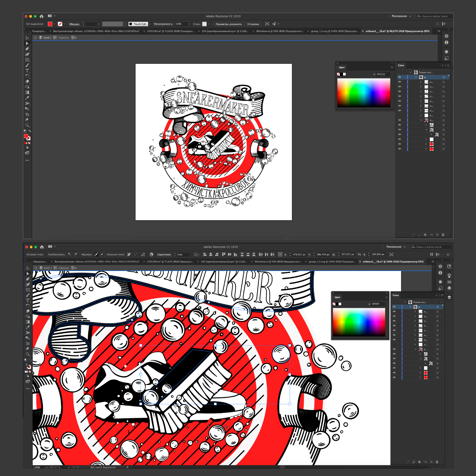Click Adobe Stock search field in upper window
The width and height of the screenshot is (476, 476).
tap(434, 16)
